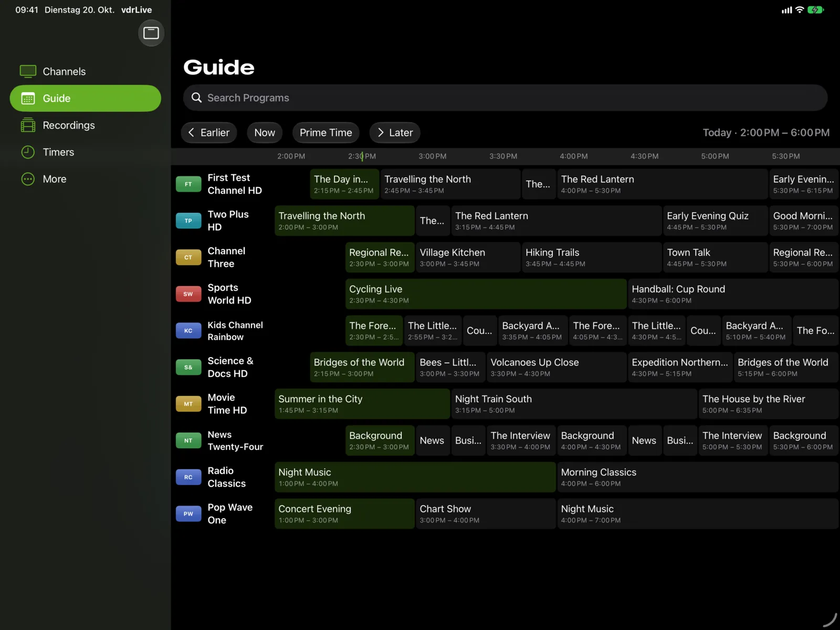Open Cycling Live program

pyautogui.click(x=486, y=294)
